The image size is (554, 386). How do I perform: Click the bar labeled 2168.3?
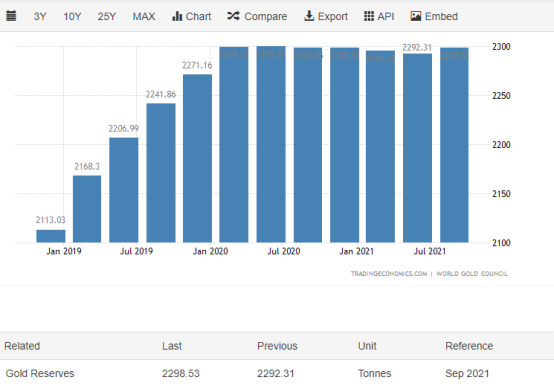(87, 209)
